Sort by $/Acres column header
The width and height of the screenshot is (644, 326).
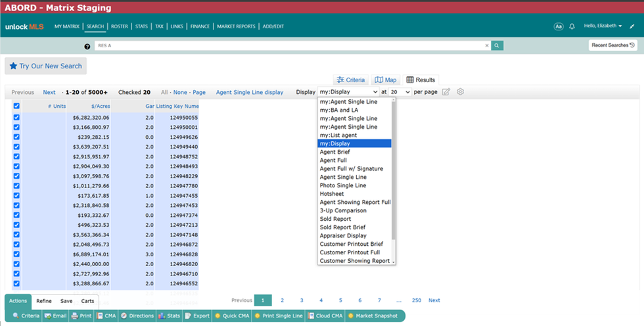tap(101, 106)
